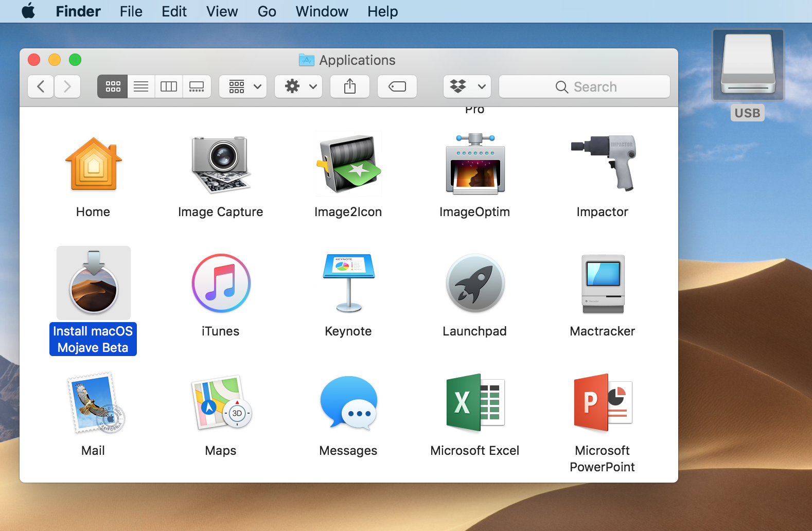Click the Microsoft Excel name label
This screenshot has width=812, height=531.
point(475,450)
